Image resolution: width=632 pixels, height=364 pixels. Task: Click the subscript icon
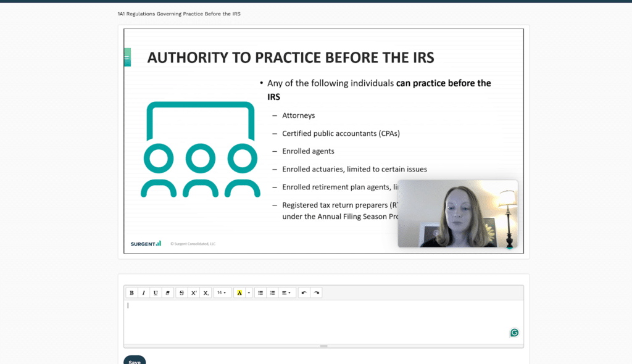point(206,293)
